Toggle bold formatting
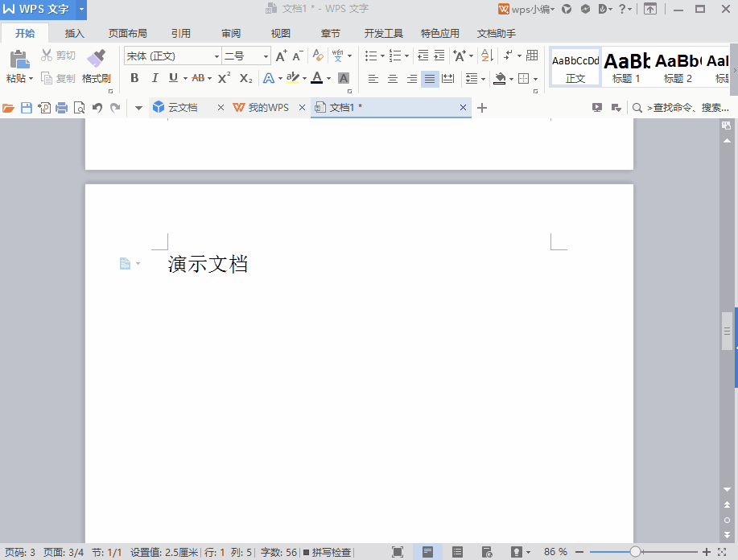The width and height of the screenshot is (738, 560). click(134, 78)
